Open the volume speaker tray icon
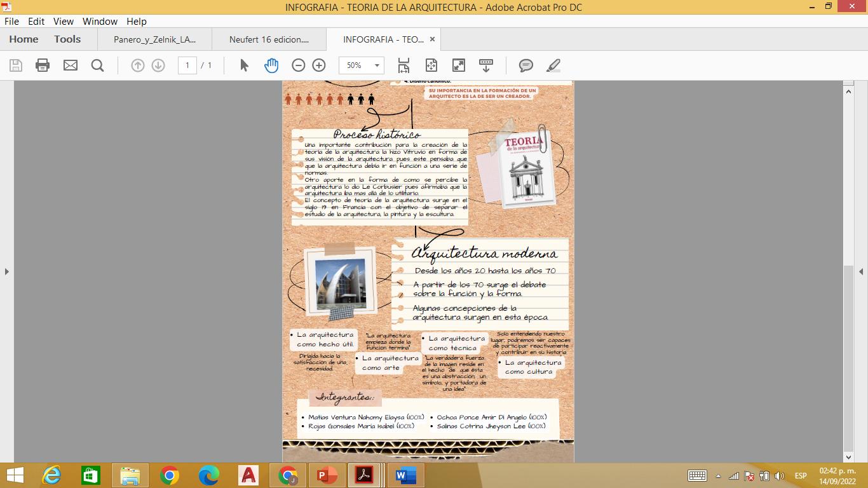 [x=780, y=476]
